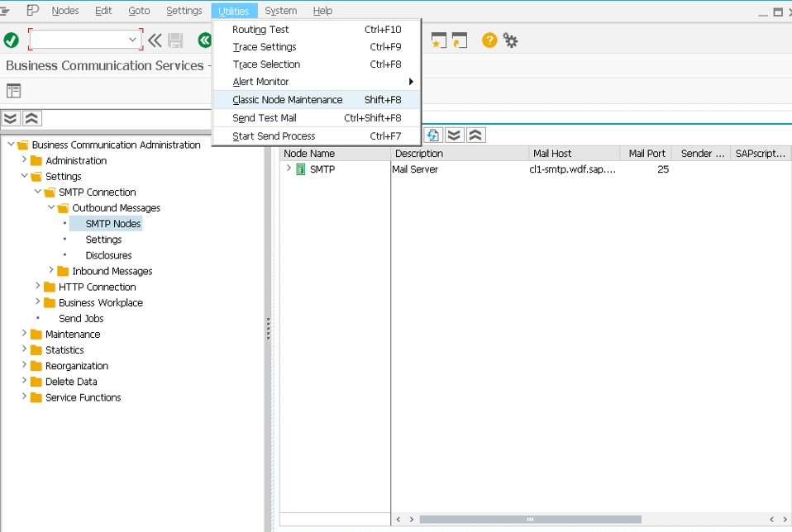Select SMTP Nodes tree item
792x532 pixels.
(x=112, y=224)
